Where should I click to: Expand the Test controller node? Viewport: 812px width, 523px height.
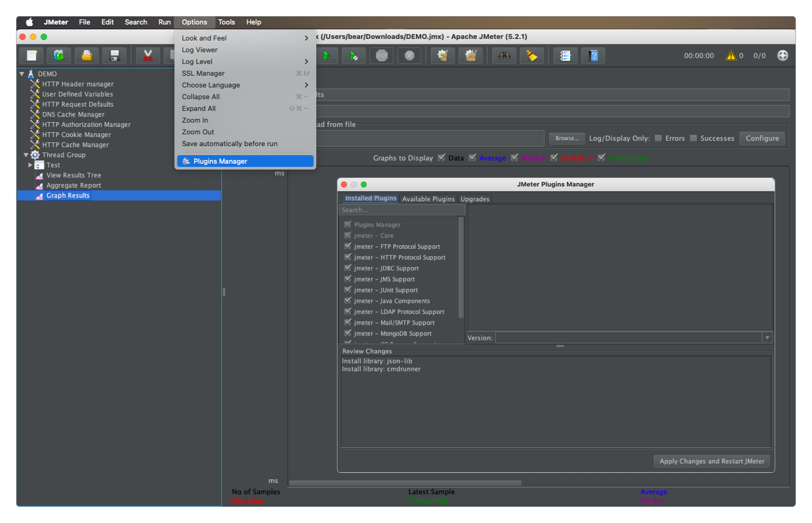click(30, 165)
